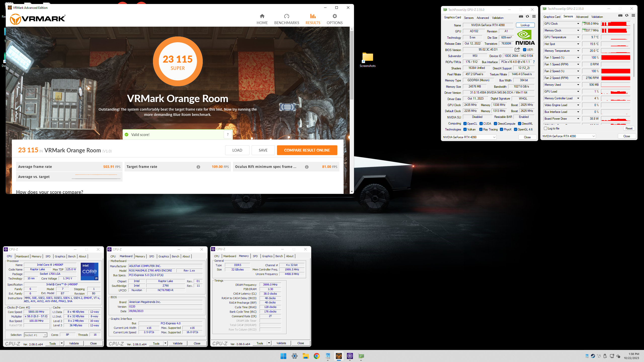Open the Screenshots folder on desktop
Screen dimensions: 644x362
(368, 60)
